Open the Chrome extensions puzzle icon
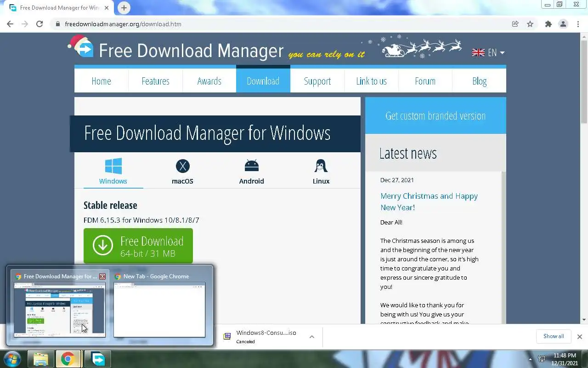The image size is (588, 368). coord(548,24)
